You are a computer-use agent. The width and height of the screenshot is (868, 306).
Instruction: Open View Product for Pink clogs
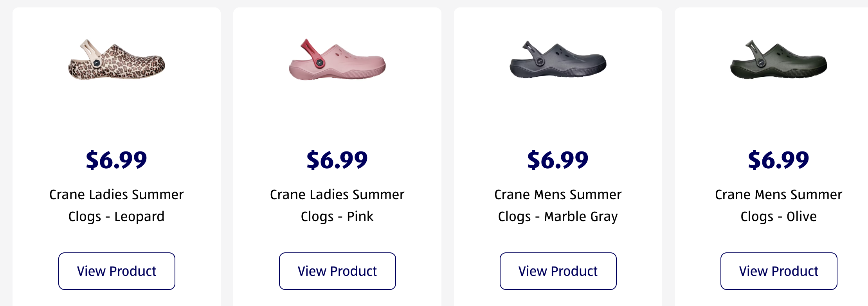click(337, 271)
